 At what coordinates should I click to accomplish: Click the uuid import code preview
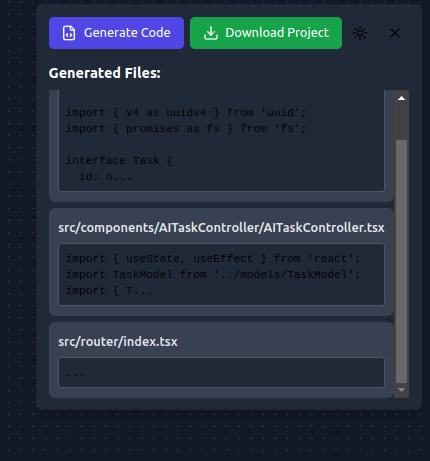pos(221,141)
